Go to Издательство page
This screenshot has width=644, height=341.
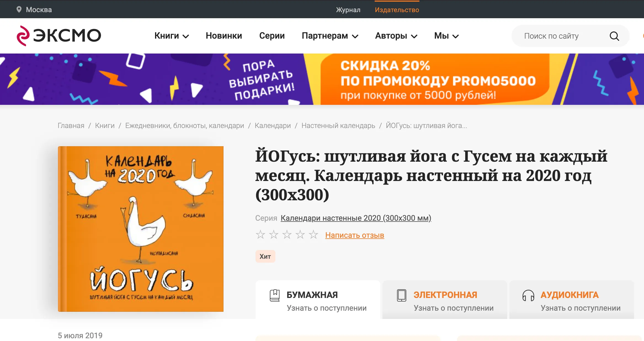(397, 9)
